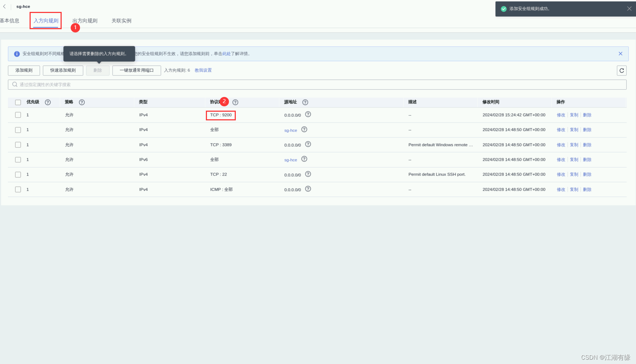Click help icon beside sg-hce in IPv6 row
Image resolution: width=636 pixels, height=364 pixels.
[304, 159]
